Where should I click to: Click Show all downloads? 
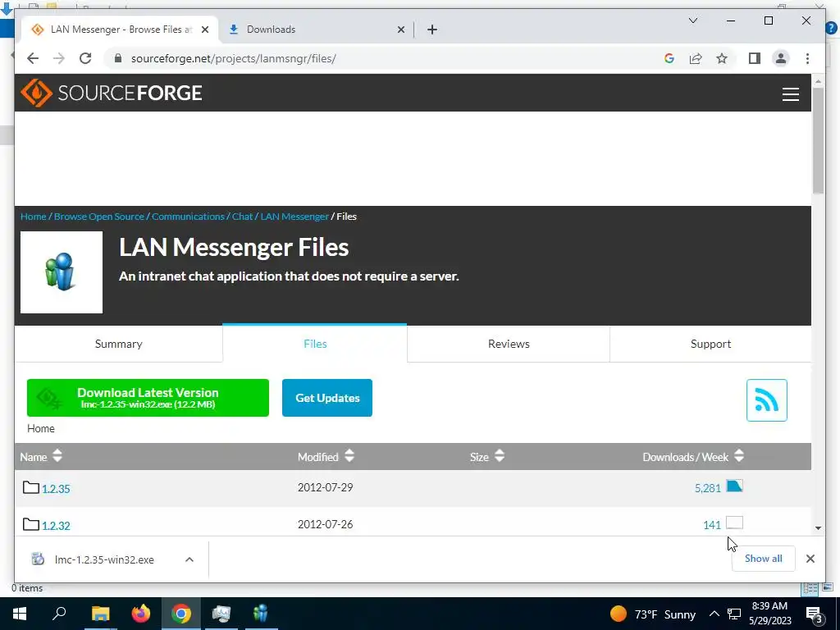[x=763, y=558]
